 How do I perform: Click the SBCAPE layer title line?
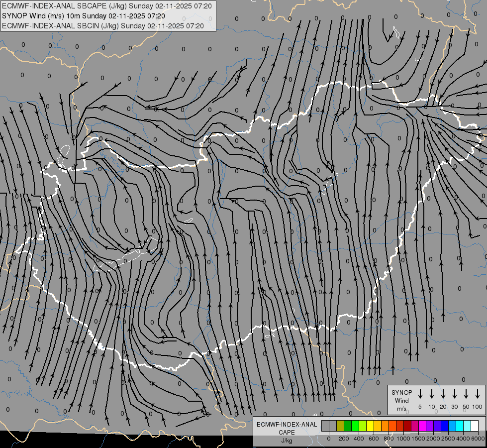(107, 6)
